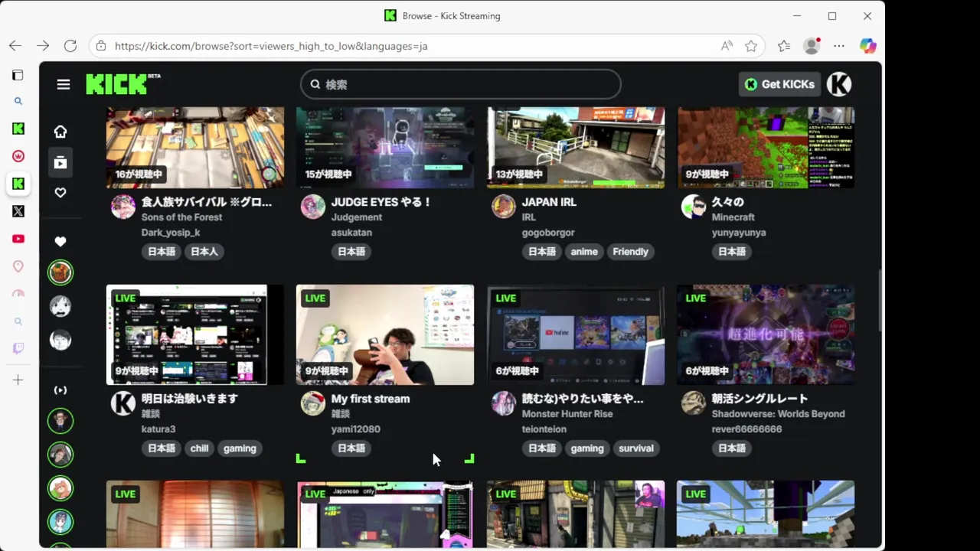
Task: Add a new vertical tab
Action: 18,380
